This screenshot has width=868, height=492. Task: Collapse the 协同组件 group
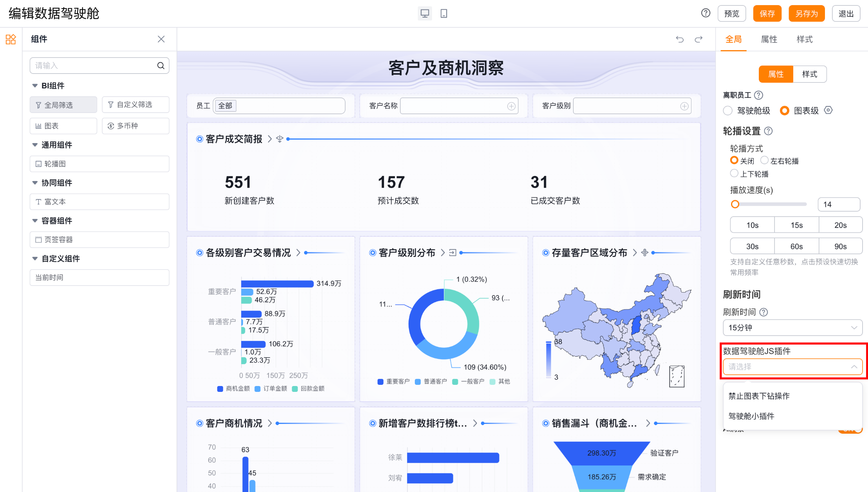(35, 183)
